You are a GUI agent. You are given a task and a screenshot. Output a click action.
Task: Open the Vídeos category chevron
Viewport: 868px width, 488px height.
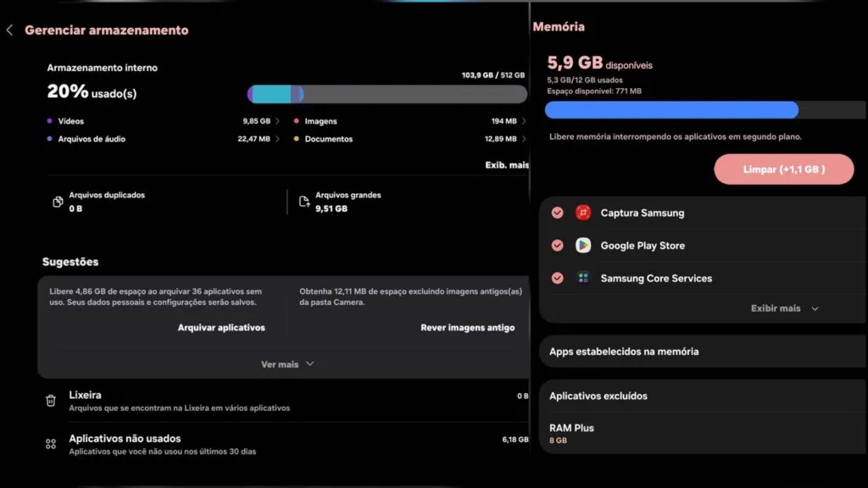click(277, 121)
